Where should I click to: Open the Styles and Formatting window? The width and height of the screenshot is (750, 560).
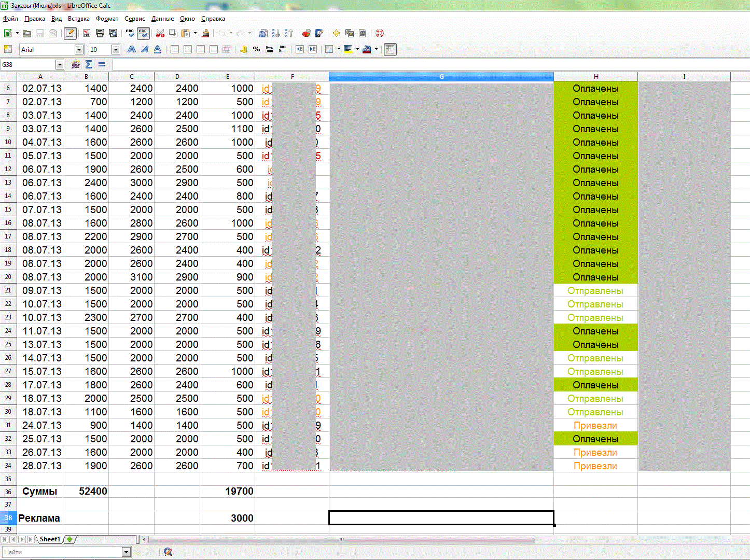pyautogui.click(x=8, y=49)
